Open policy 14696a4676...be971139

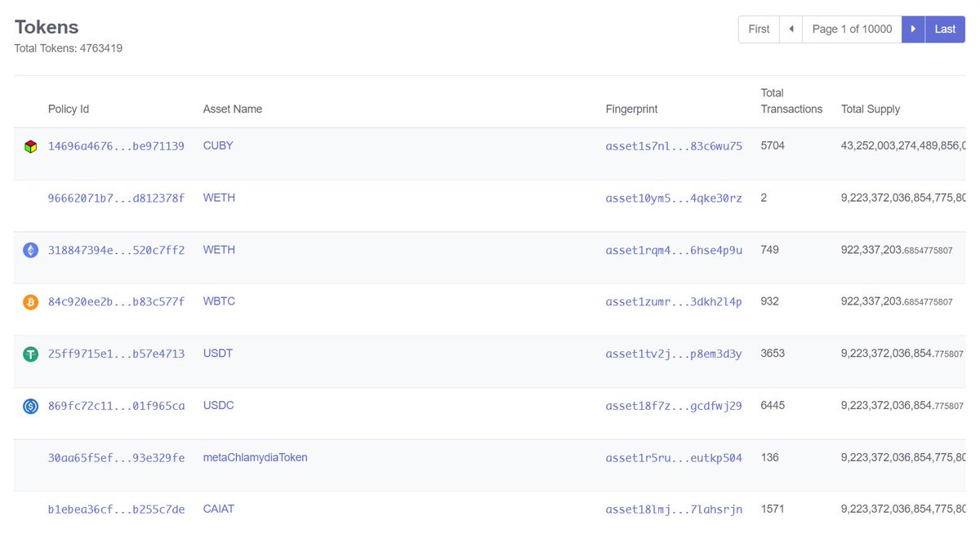click(116, 146)
